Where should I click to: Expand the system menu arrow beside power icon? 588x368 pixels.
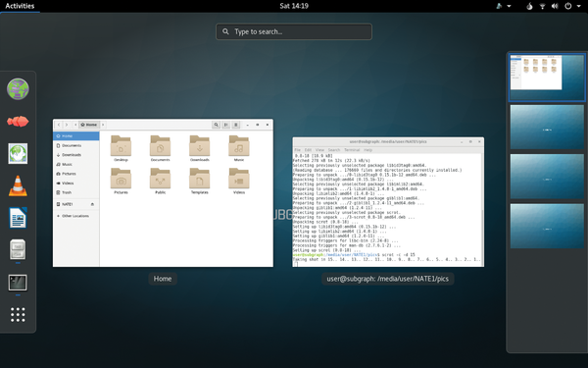(x=577, y=6)
